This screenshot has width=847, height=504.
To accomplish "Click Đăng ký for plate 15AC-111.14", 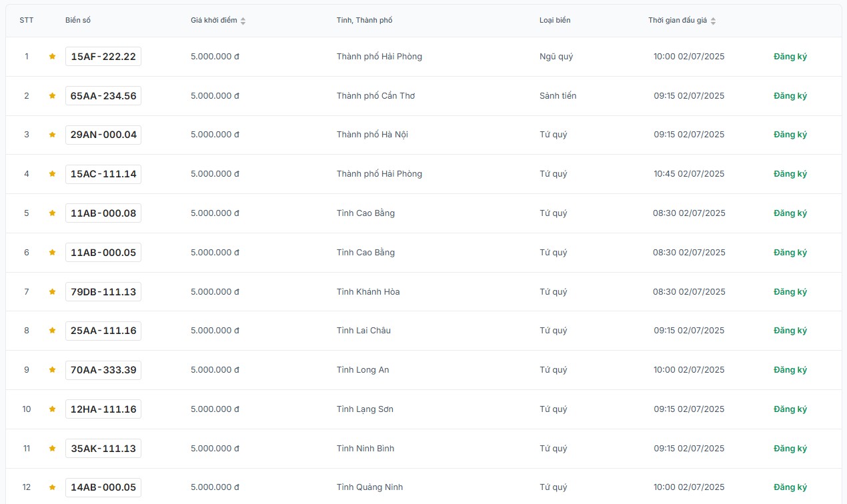I will (790, 174).
